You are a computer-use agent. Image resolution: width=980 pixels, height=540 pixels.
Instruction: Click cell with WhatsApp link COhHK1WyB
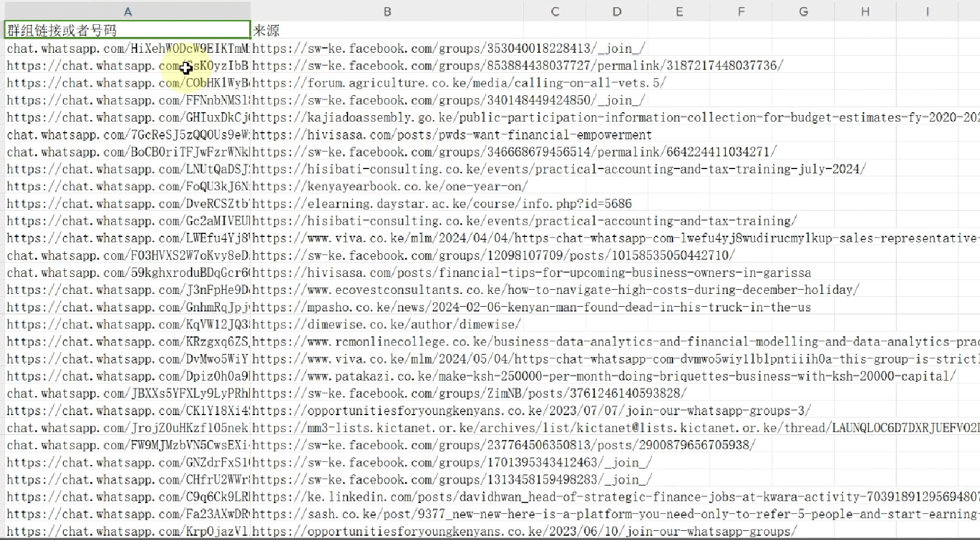127,82
